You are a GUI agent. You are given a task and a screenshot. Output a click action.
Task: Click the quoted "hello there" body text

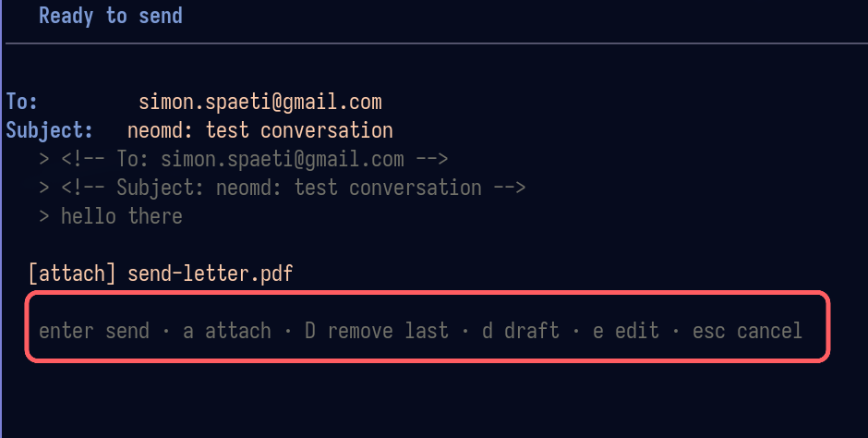click(x=121, y=216)
